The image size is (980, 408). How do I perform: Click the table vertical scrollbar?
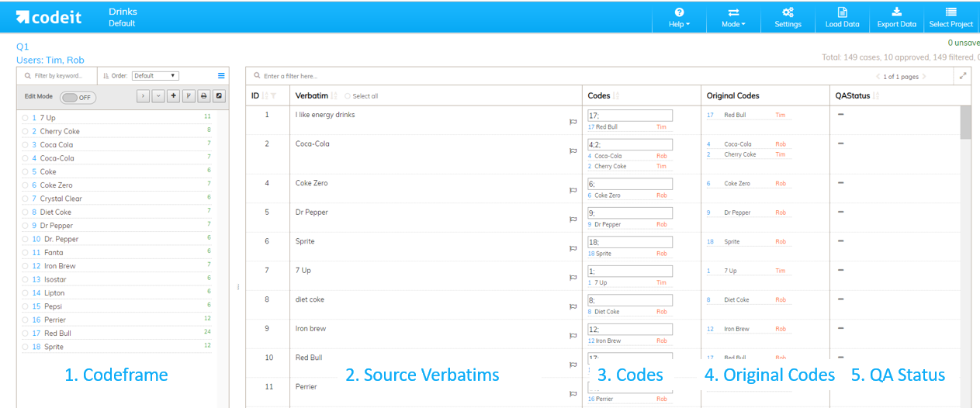(x=965, y=123)
